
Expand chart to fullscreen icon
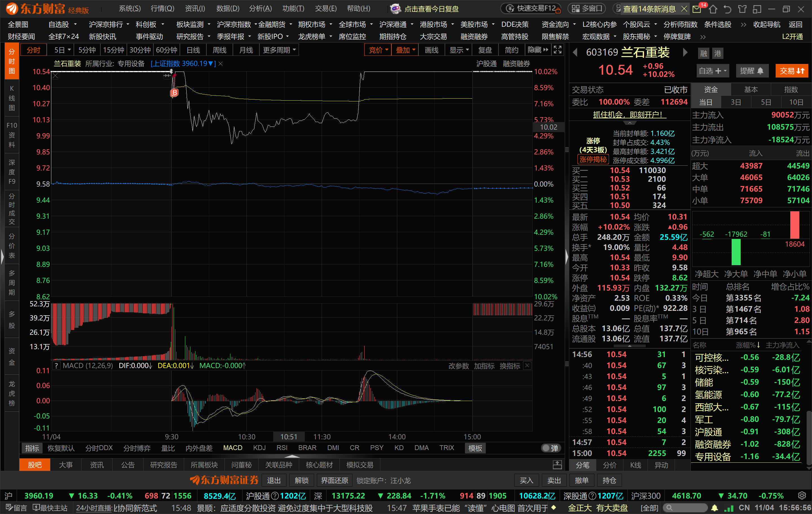click(557, 50)
